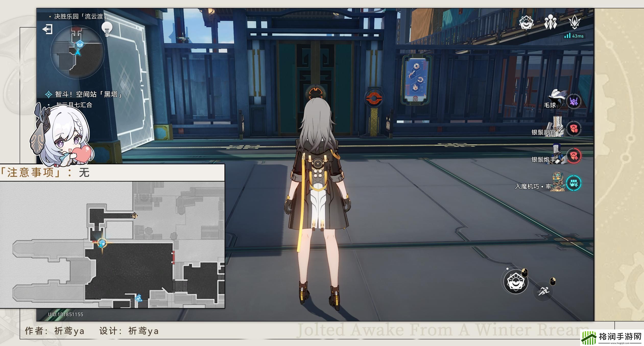
Task: Click the crystal emblem icon top right
Action: pos(575,22)
